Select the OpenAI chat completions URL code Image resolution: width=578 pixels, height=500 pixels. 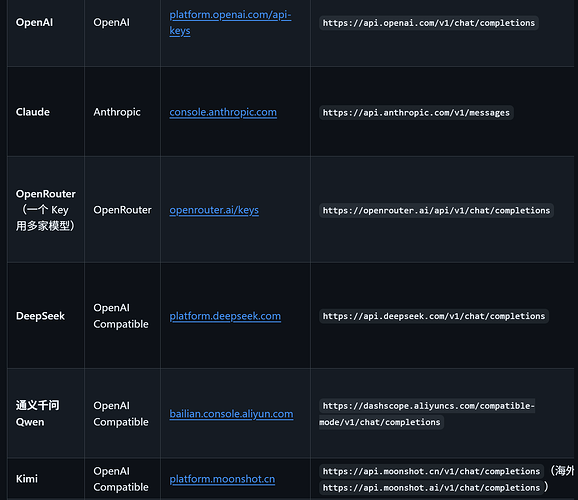(x=429, y=23)
